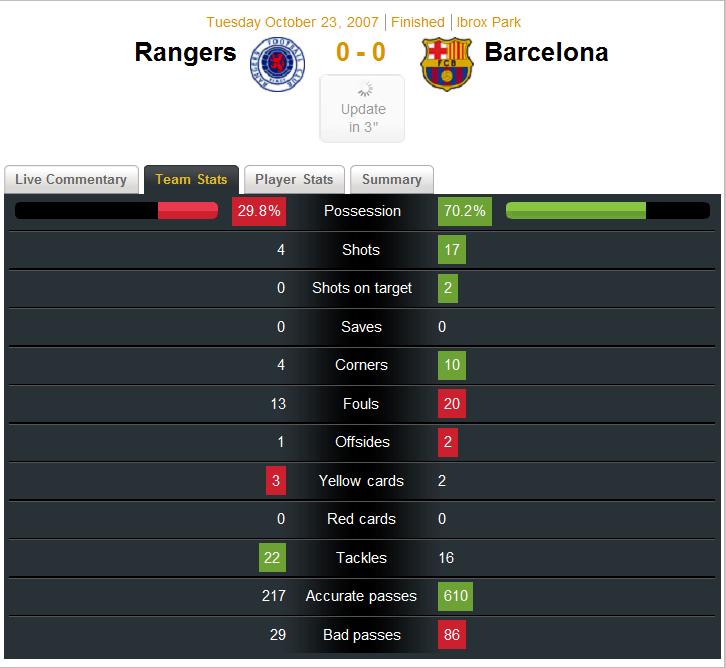The height and width of the screenshot is (668, 726).
Task: Open the Summary tab
Action: pyautogui.click(x=391, y=180)
